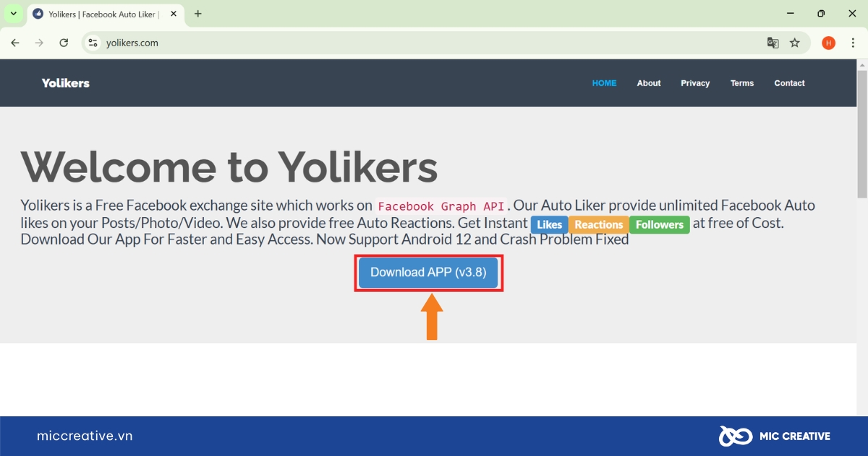Go to the HOME nav item
The width and height of the screenshot is (868, 456).
(604, 83)
